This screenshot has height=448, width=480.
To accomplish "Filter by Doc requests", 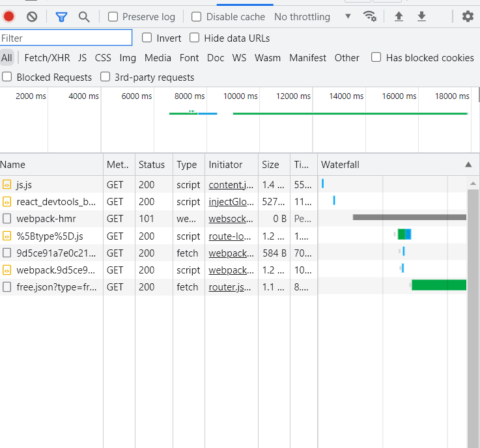I will click(216, 58).
